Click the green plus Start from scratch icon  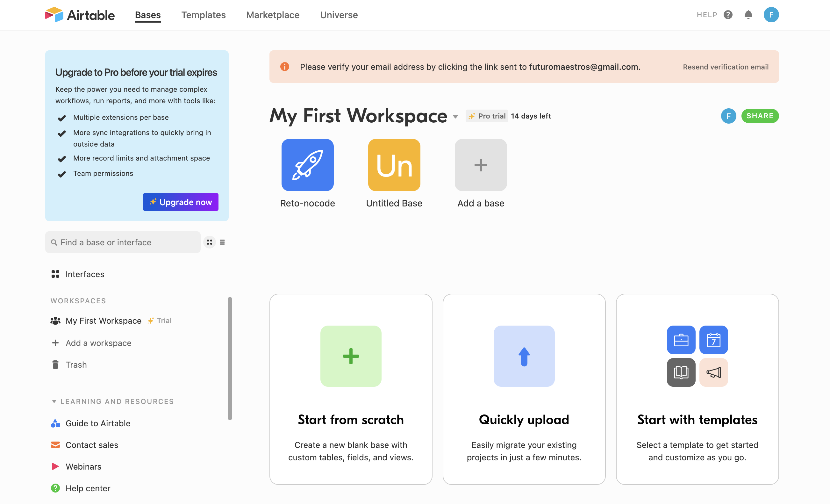tap(351, 356)
